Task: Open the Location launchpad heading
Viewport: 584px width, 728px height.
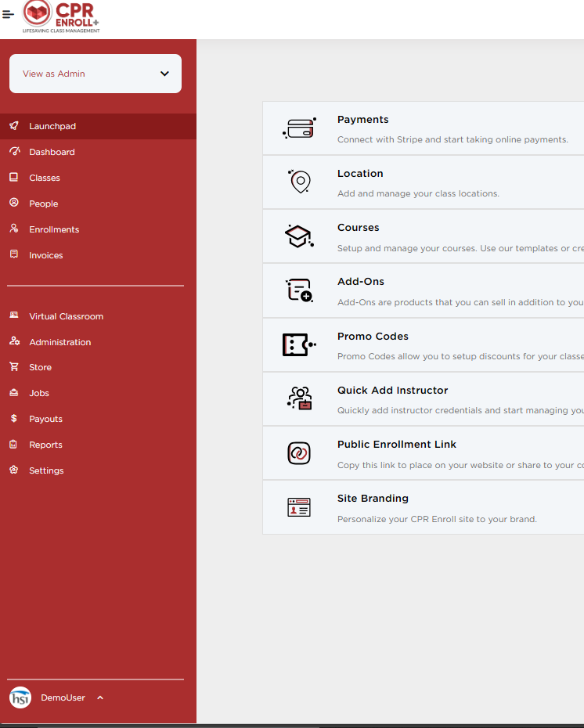Action: [x=360, y=173]
